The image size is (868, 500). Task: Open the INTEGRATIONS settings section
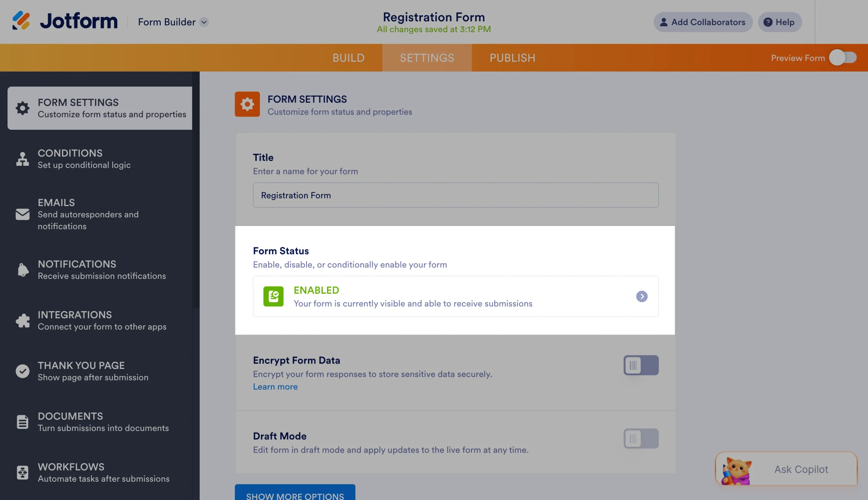[100, 320]
